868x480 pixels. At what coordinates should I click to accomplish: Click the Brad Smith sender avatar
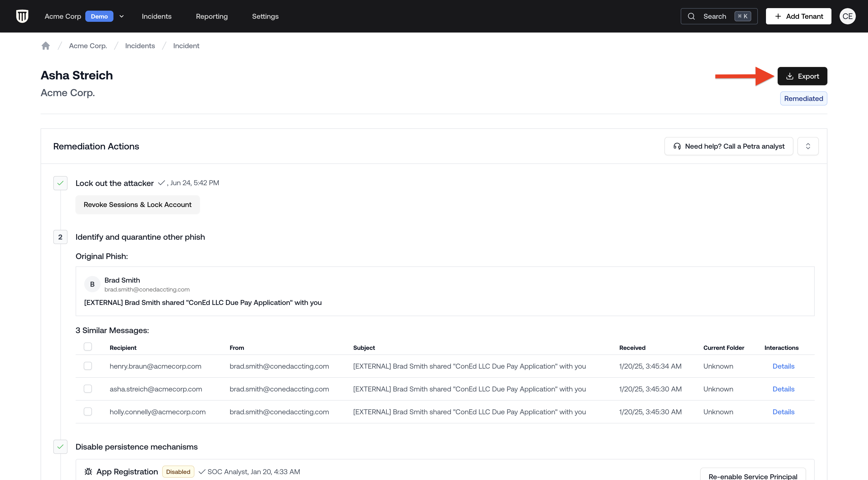(x=92, y=284)
